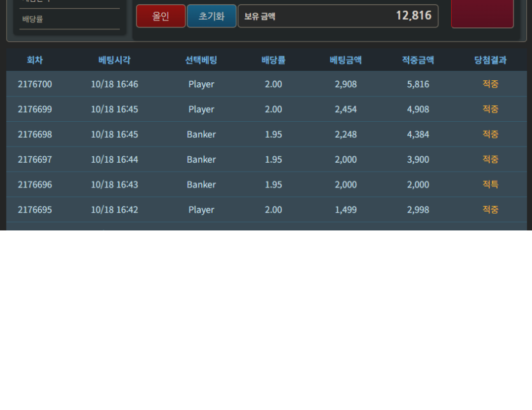Click the bet amount 2,248

(346, 134)
